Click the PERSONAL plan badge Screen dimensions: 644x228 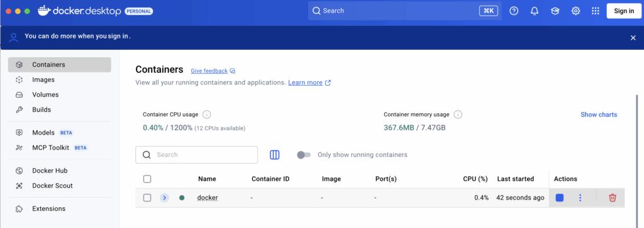(x=138, y=11)
